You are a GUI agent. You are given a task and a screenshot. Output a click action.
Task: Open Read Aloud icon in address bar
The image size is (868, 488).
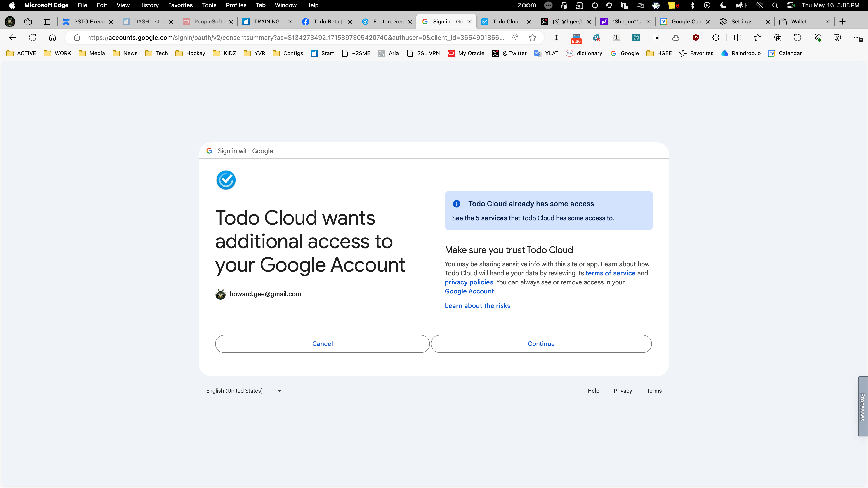514,37
